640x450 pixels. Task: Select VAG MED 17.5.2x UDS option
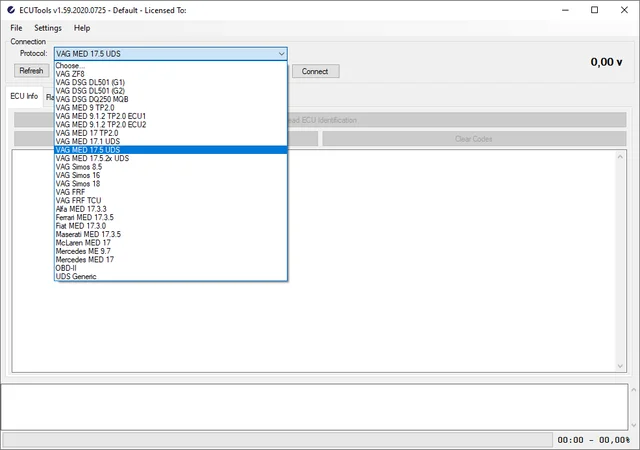[x=92, y=158]
